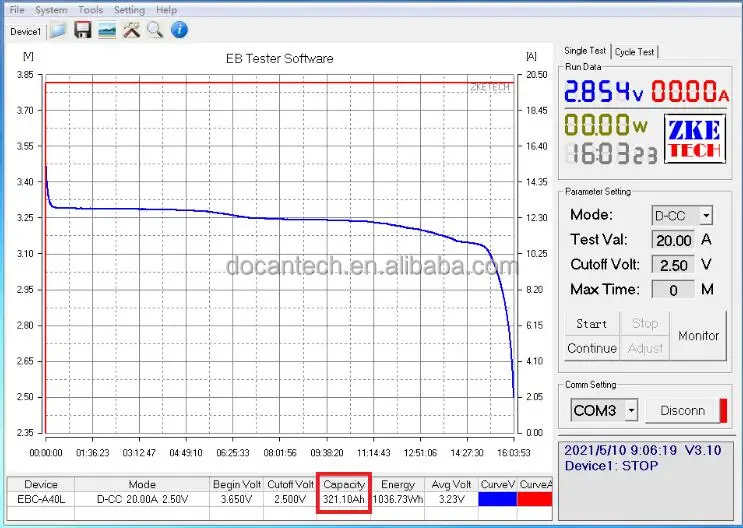Click the blue info about icon

point(180,30)
